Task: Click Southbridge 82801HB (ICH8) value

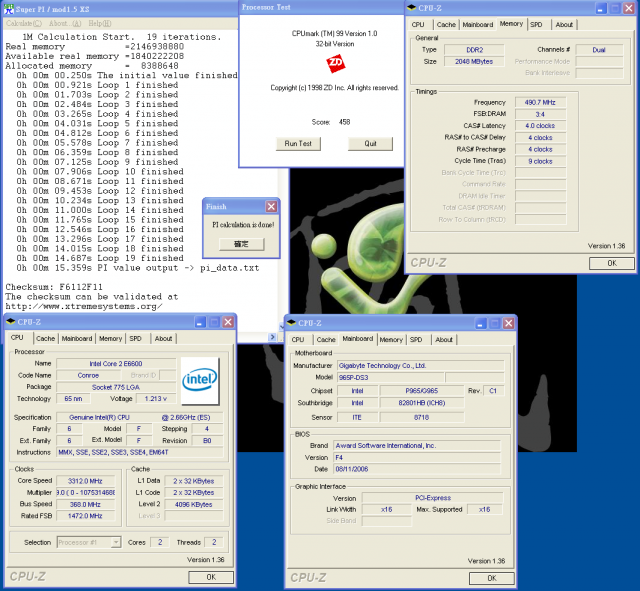Action: pyautogui.click(x=422, y=403)
